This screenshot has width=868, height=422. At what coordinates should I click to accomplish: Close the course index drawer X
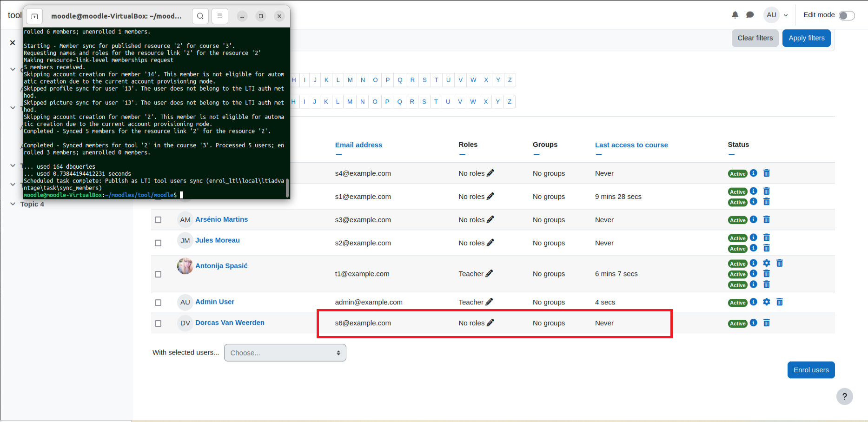click(x=13, y=43)
